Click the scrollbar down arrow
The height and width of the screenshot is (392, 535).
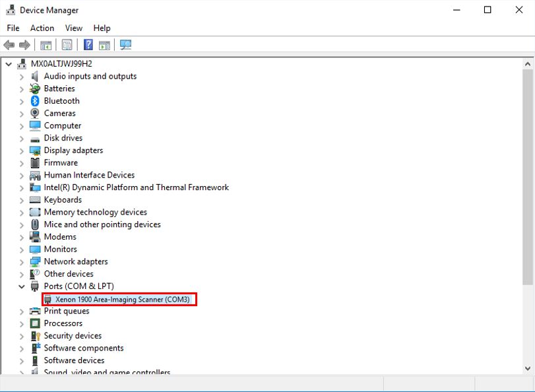(528, 369)
